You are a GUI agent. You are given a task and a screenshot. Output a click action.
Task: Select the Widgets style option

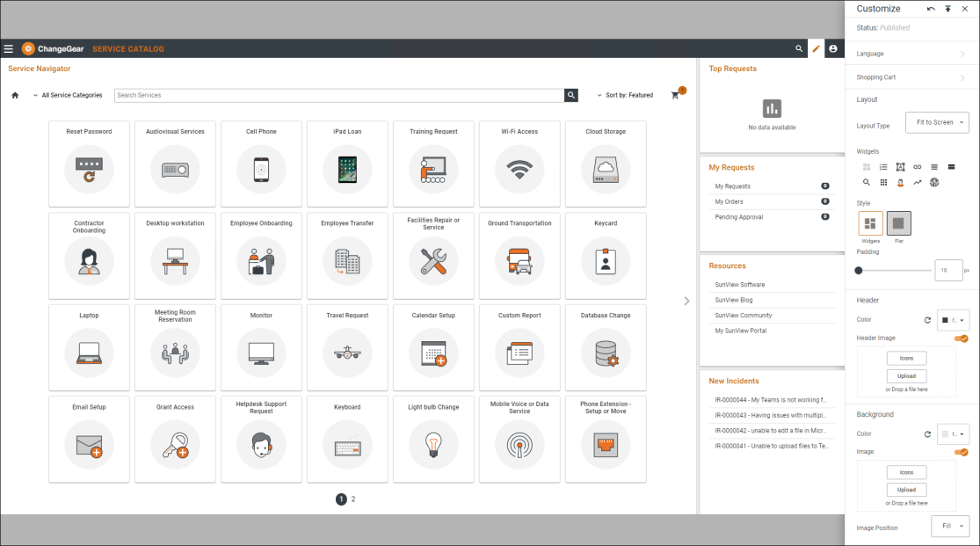click(x=870, y=223)
